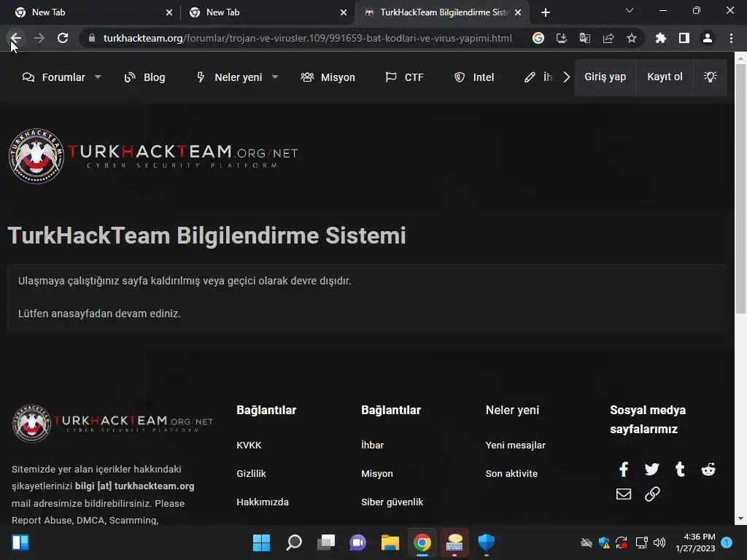Open the İhbar footer link
Image resolution: width=747 pixels, height=560 pixels.
[x=372, y=446]
